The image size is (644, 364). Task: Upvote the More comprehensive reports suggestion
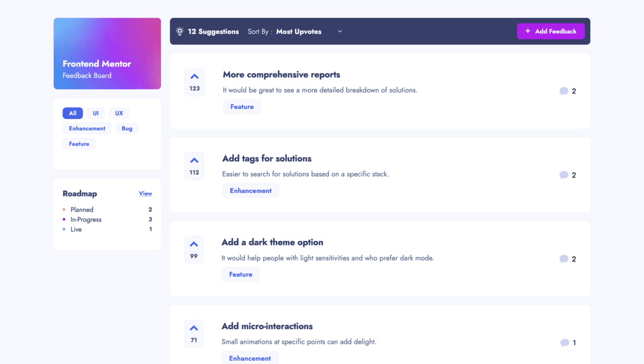(194, 82)
